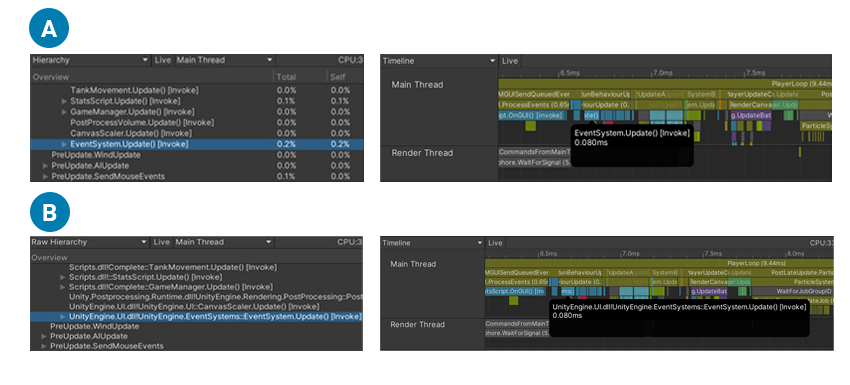Open the Main Thread dropdown beside Hierarchy in panel A
The height and width of the screenshot is (385, 850).
(x=224, y=60)
